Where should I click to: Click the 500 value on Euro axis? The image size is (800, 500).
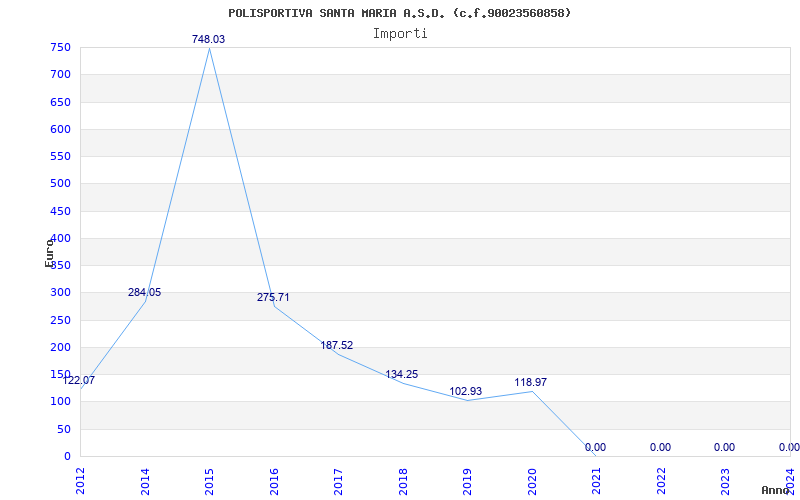(60, 184)
